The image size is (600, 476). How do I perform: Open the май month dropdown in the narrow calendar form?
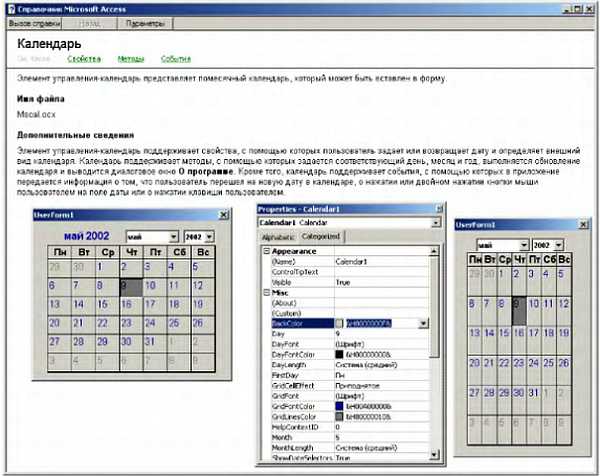click(x=524, y=245)
